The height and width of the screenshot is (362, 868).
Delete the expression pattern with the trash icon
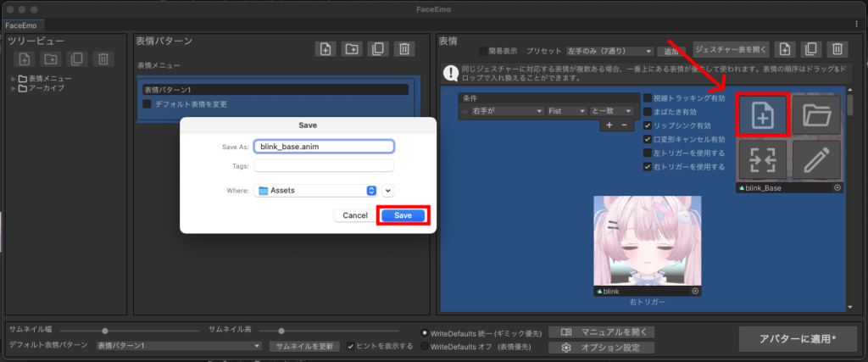(405, 49)
